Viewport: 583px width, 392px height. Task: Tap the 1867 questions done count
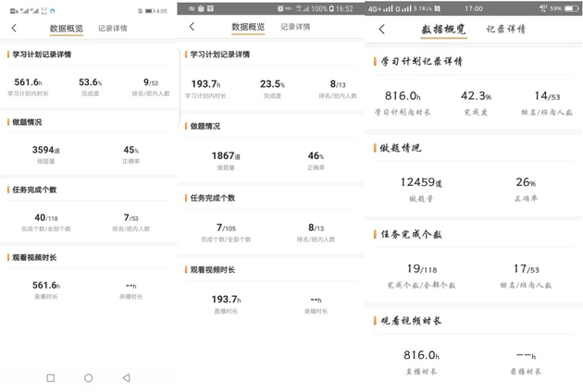pos(226,156)
